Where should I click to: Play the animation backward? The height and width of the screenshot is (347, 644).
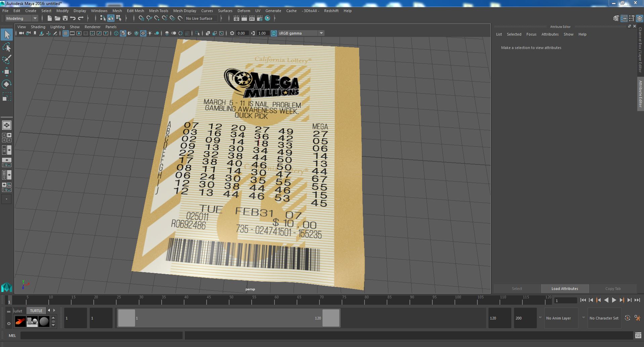pos(606,300)
